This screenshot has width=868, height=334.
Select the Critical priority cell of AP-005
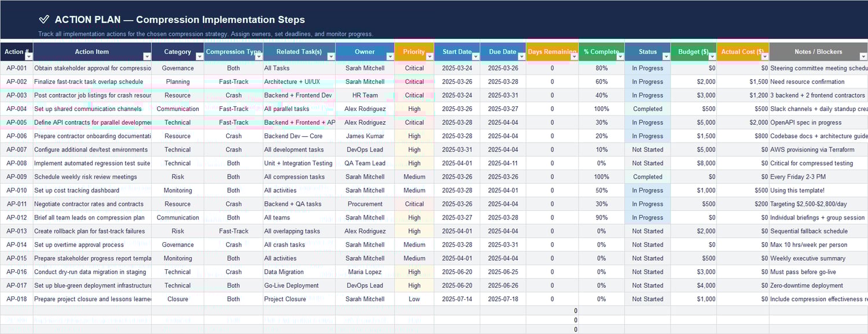coord(414,123)
